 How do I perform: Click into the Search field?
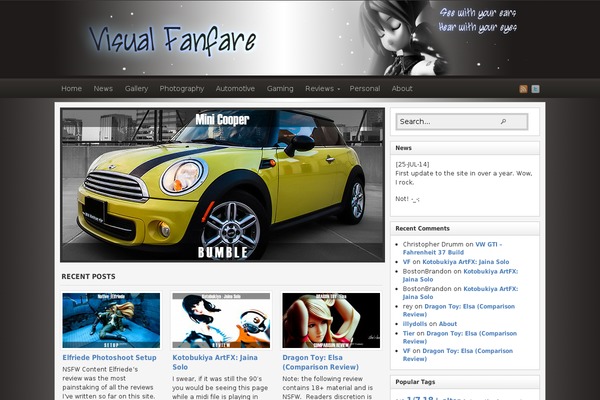pyautogui.click(x=462, y=122)
